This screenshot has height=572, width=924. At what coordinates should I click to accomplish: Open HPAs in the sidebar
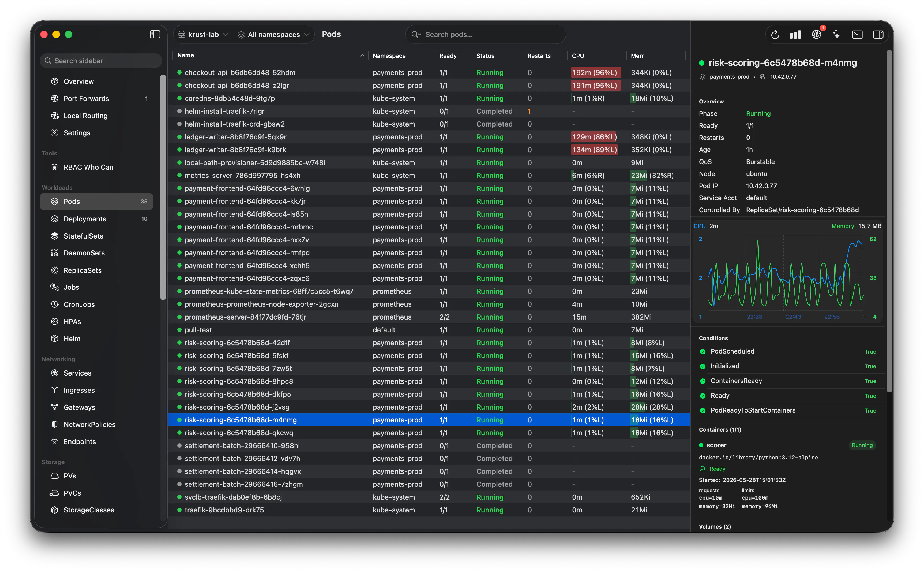(96, 322)
